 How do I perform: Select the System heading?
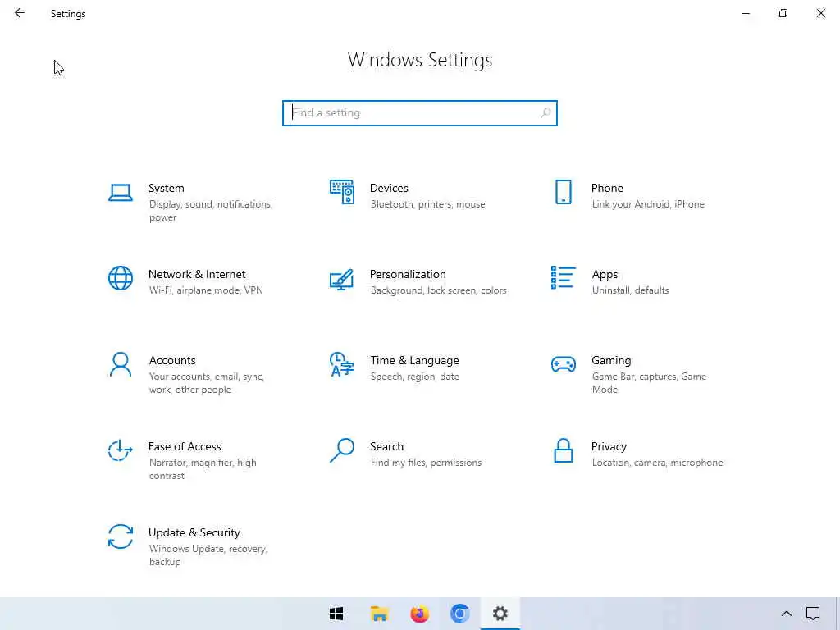(x=166, y=188)
